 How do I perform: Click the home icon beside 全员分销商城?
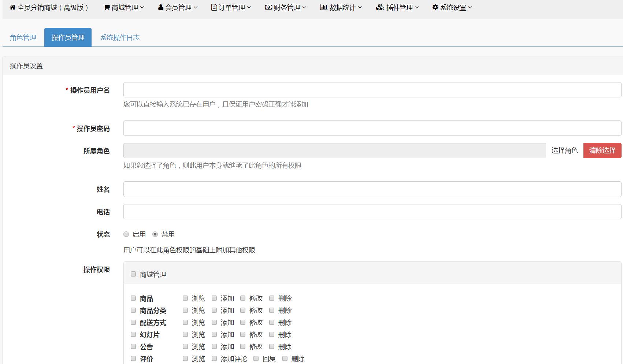(x=12, y=7)
